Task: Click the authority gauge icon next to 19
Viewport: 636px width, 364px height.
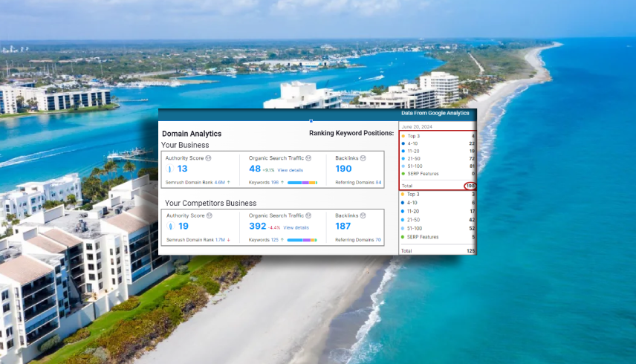Action: coord(170,227)
